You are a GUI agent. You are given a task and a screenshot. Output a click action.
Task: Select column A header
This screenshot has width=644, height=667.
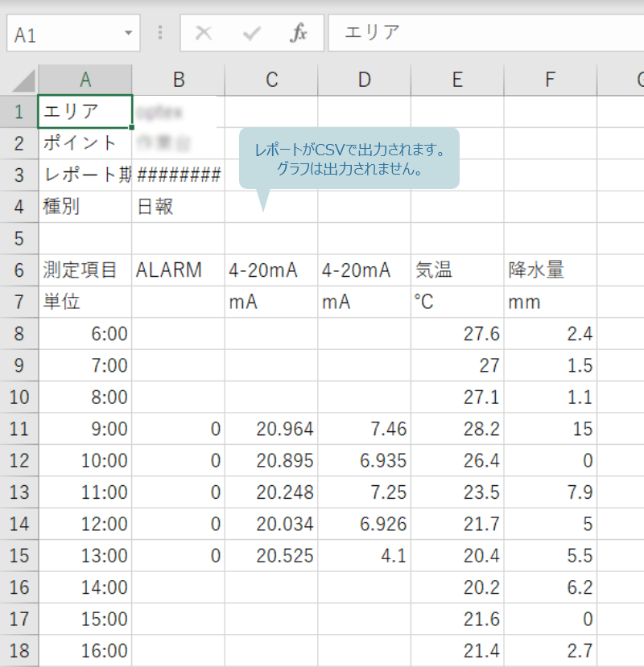(x=85, y=80)
